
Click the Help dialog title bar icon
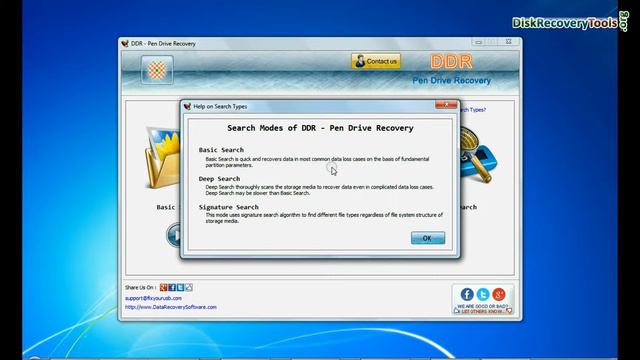tap(187, 106)
